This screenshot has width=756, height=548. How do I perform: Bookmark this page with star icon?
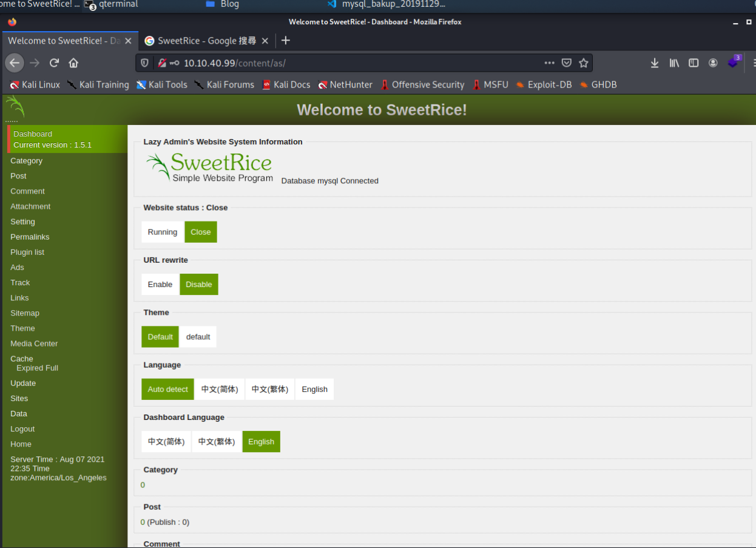click(584, 63)
